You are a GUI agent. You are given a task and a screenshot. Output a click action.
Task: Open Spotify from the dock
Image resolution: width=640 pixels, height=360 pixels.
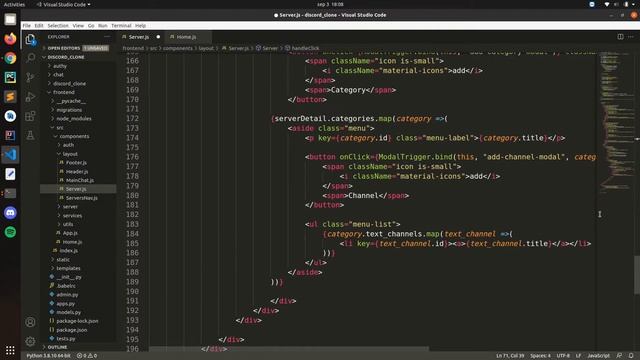click(x=10, y=232)
